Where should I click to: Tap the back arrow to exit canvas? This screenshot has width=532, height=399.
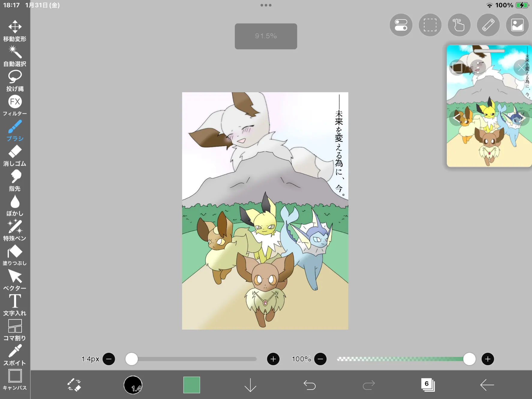[x=487, y=385]
